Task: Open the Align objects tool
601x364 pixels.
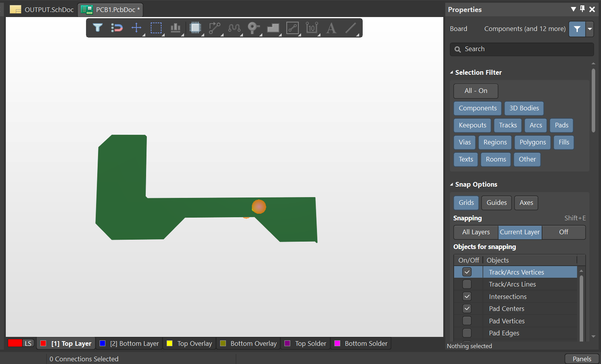Action: click(x=176, y=28)
